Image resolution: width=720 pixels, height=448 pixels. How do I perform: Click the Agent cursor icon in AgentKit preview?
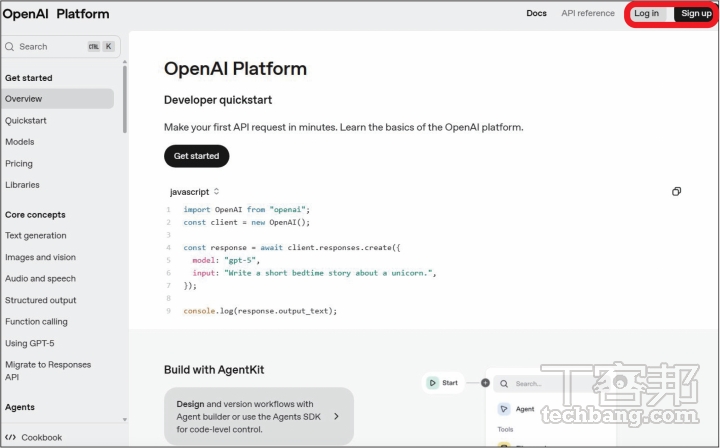tap(504, 409)
